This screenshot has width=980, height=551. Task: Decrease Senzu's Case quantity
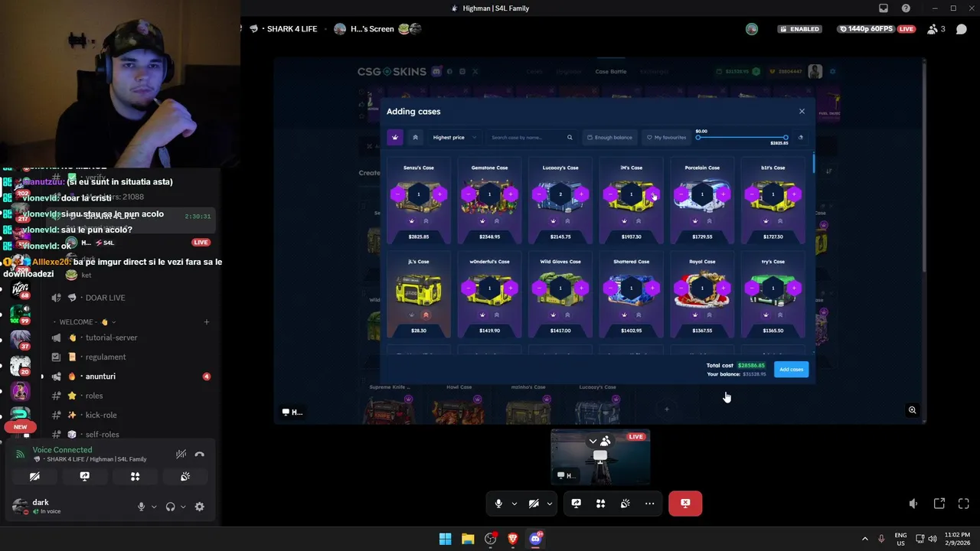pos(397,194)
